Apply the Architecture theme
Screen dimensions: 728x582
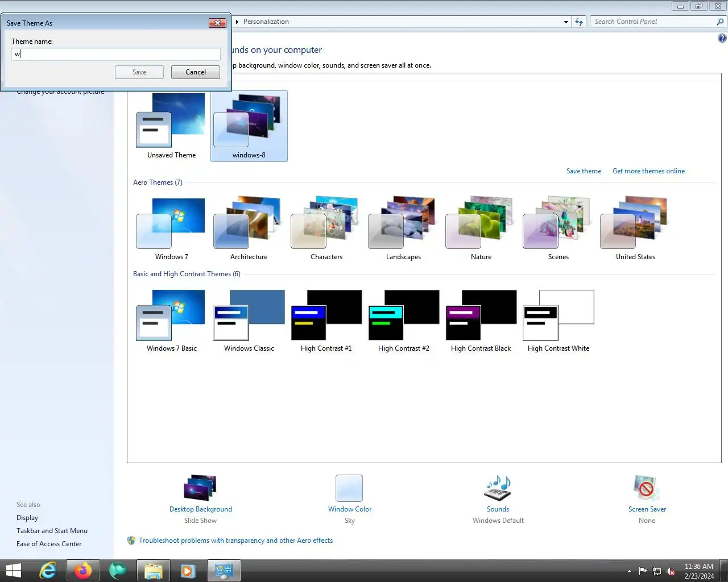(249, 228)
